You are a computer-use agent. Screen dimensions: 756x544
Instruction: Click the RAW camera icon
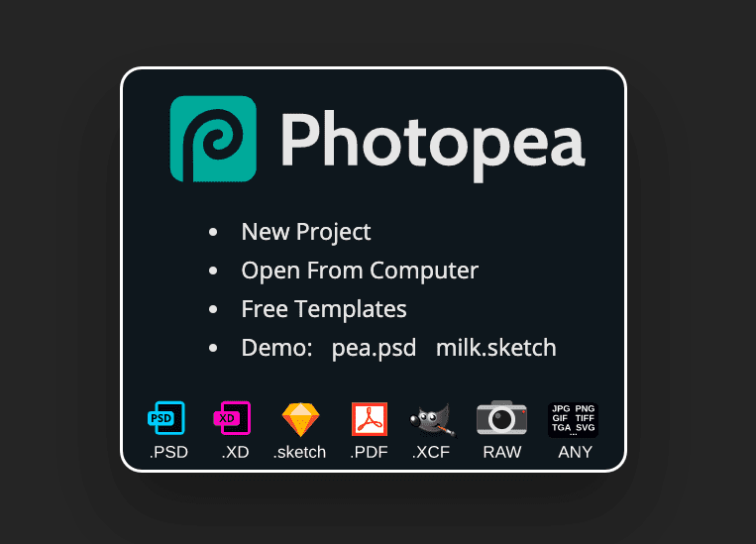point(501,417)
